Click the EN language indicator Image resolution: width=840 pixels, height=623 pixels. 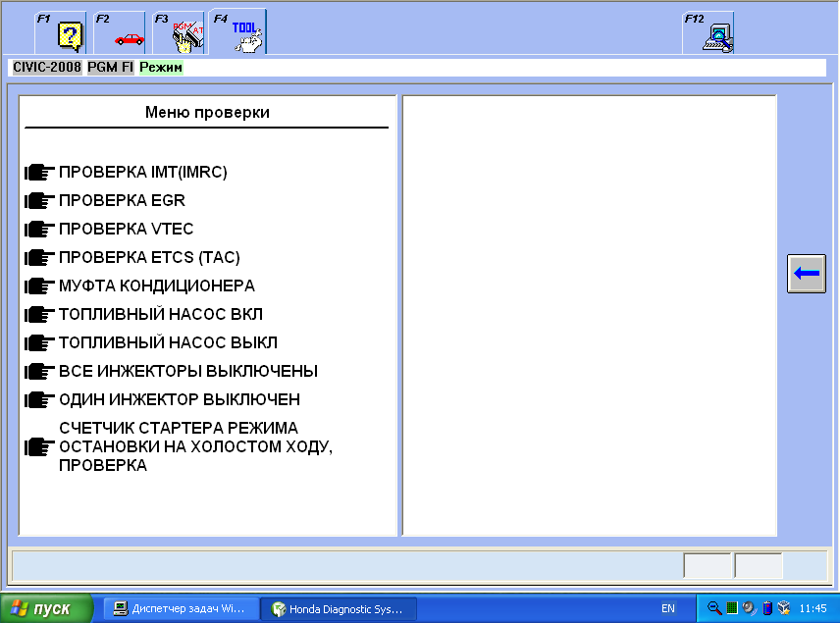[668, 608]
